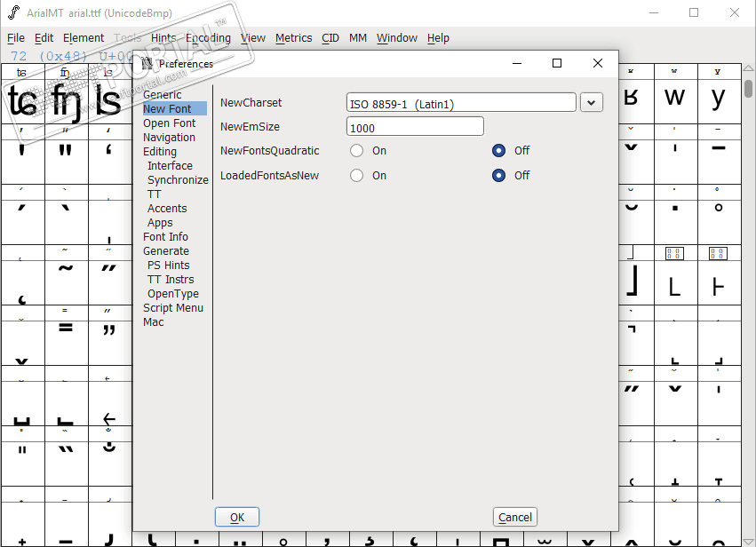
Task: Select the Editing category
Action: click(160, 152)
